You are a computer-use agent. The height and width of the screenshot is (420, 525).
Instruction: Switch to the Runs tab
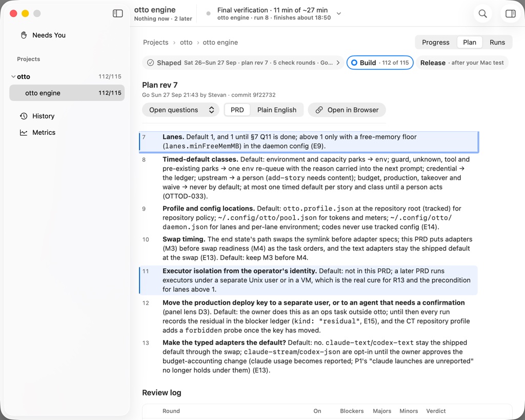click(x=497, y=43)
